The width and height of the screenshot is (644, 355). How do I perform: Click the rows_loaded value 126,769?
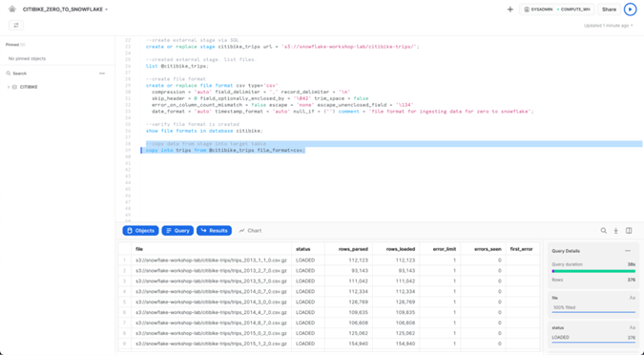click(x=405, y=302)
